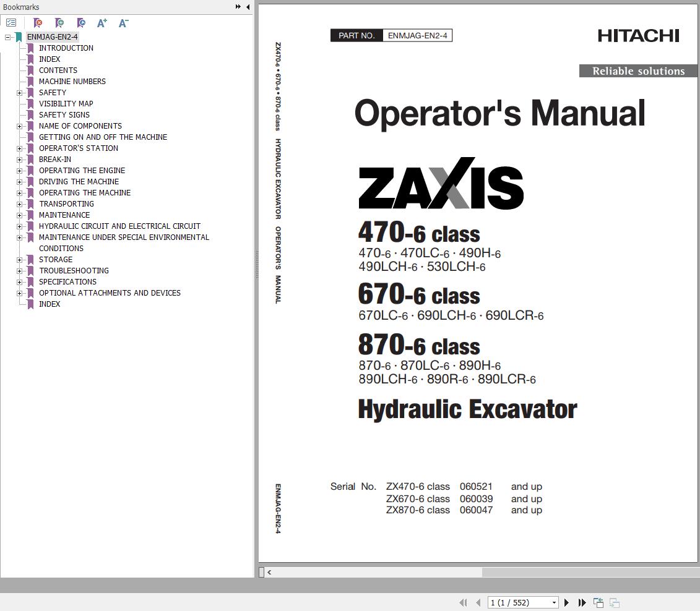Expand the TRANSPORTING bookmark node
This screenshot has height=611, width=700.
coord(19,204)
